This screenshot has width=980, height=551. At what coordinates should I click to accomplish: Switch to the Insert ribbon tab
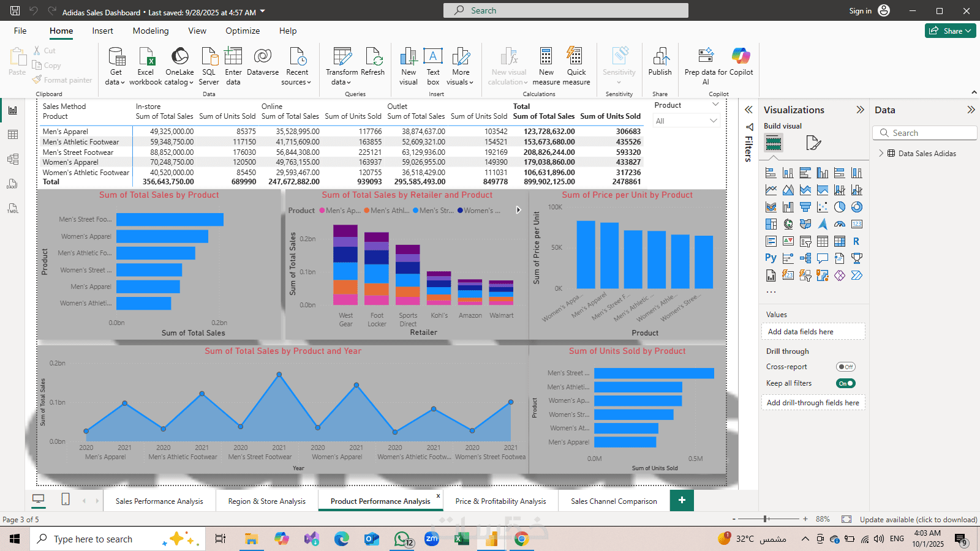click(102, 31)
